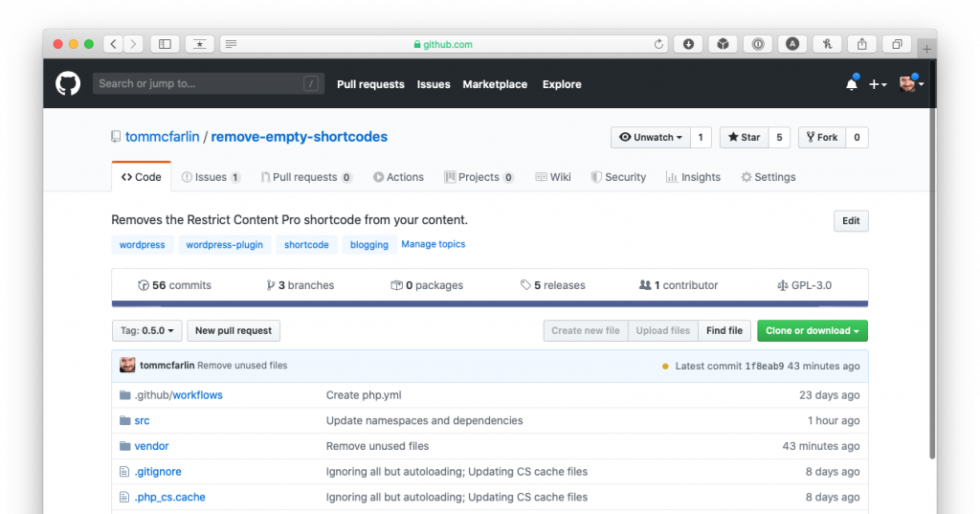Open Safari's share icon
Image resolution: width=980 pixels, height=514 pixels.
click(862, 44)
